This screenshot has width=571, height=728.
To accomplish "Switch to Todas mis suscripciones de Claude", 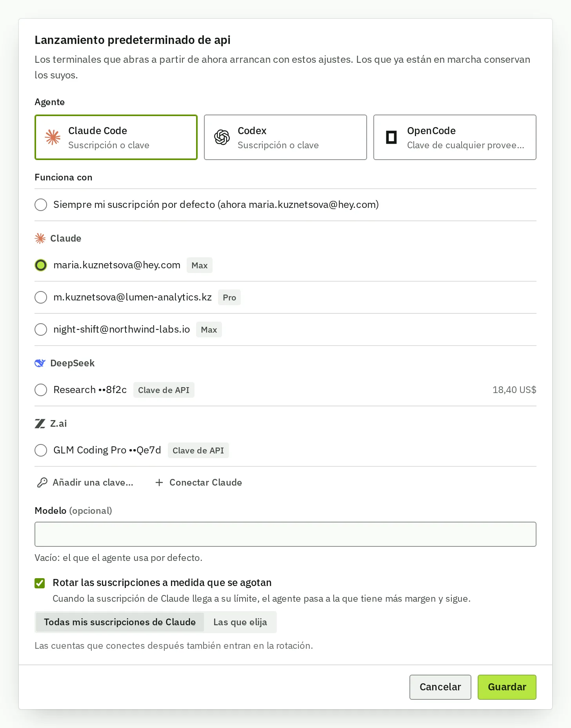I will pyautogui.click(x=120, y=622).
